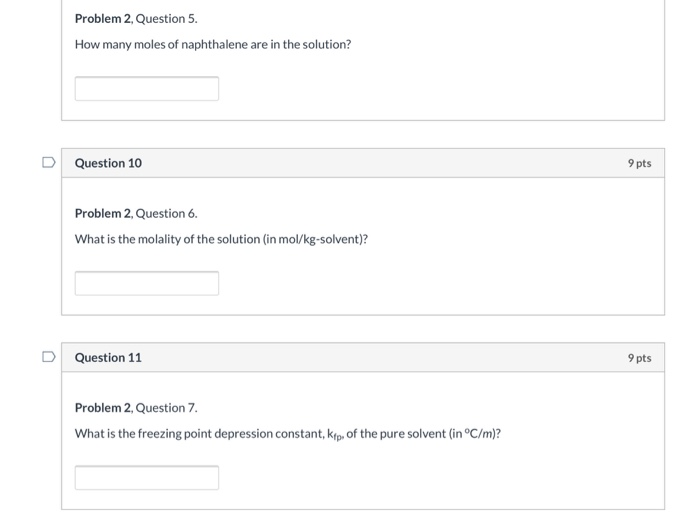Click the molality of the solution sentence
The height and width of the screenshot is (516, 700).
click(x=221, y=239)
